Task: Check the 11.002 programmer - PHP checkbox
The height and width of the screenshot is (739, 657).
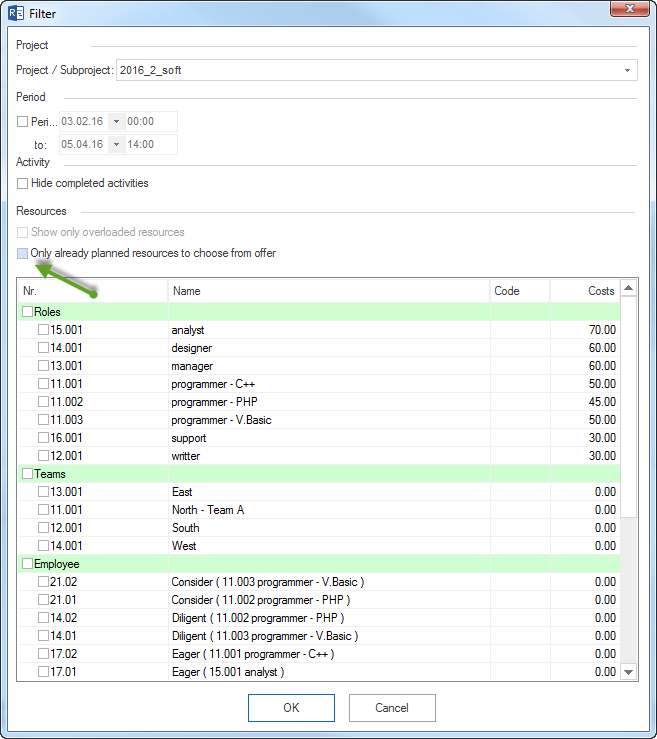Action: click(x=43, y=402)
